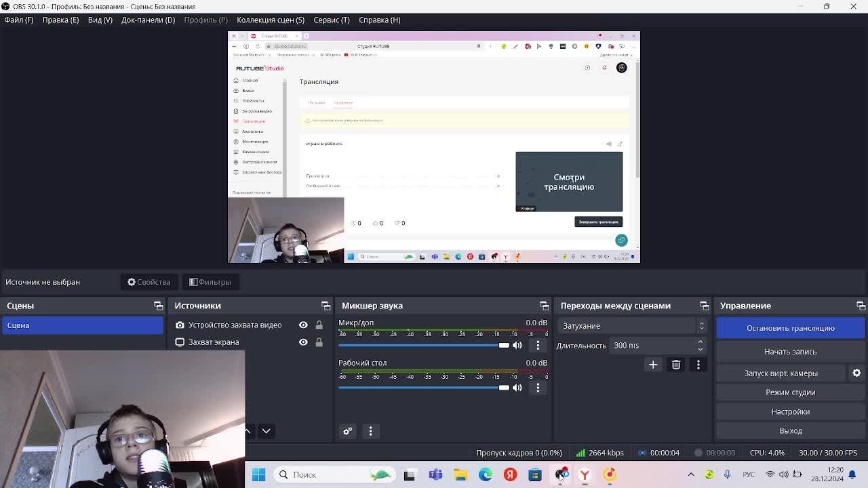
Task: Open the Вид menu
Action: (100, 20)
